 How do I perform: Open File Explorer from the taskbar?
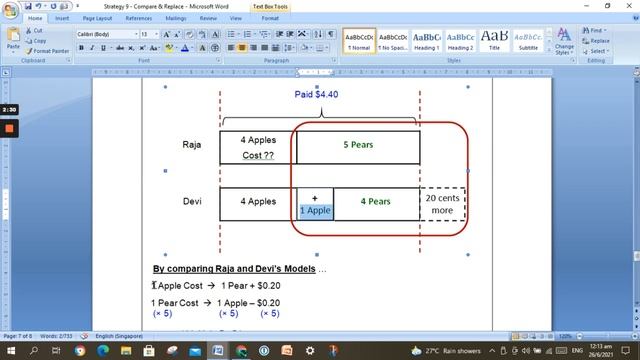(126, 351)
